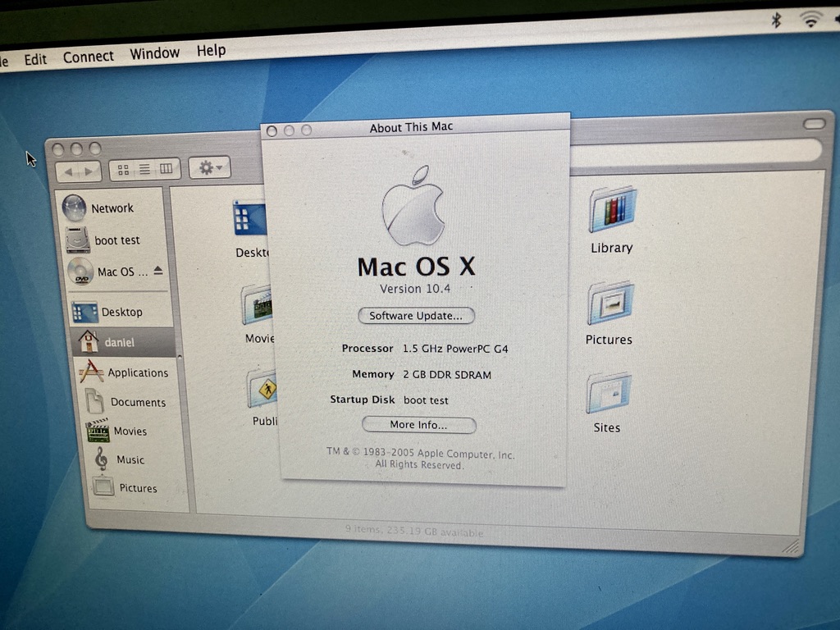The image size is (840, 630).
Task: Click "2 GB DDR SDRAM" memory text
Action: 447,374
